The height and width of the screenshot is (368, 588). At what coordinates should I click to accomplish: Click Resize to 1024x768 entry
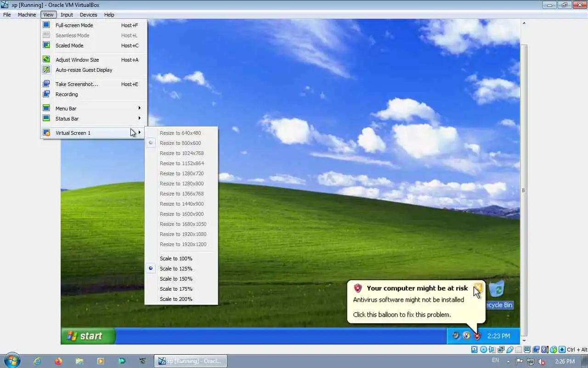tap(181, 153)
